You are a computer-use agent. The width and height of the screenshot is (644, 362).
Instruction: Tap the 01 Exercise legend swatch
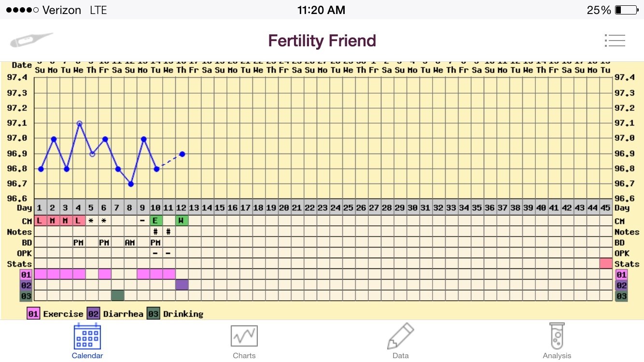point(33,314)
